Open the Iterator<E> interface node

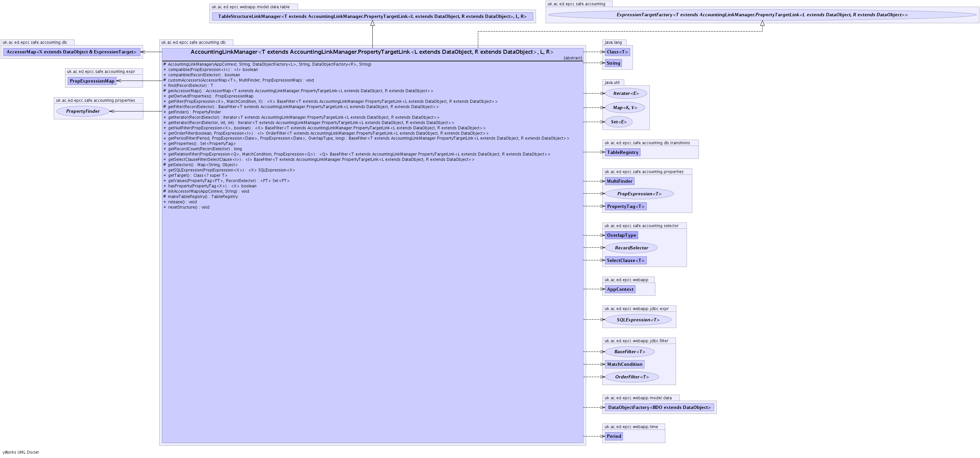point(626,93)
